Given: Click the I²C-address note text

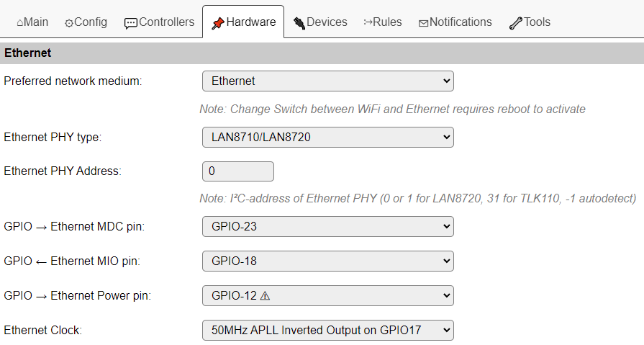Looking at the screenshot, I should coord(417,198).
